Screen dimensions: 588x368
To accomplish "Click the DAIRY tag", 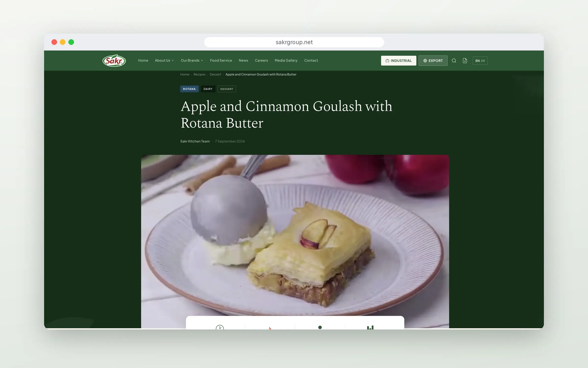I will (x=208, y=89).
